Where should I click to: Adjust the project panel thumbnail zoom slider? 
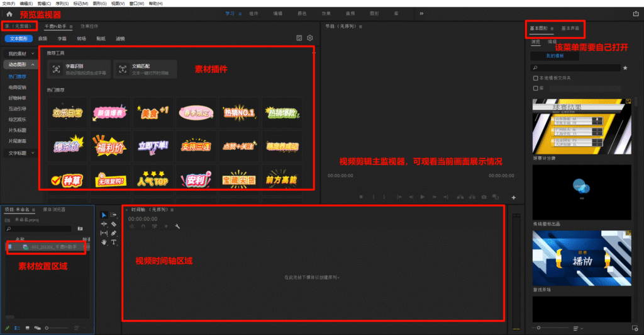click(55, 328)
